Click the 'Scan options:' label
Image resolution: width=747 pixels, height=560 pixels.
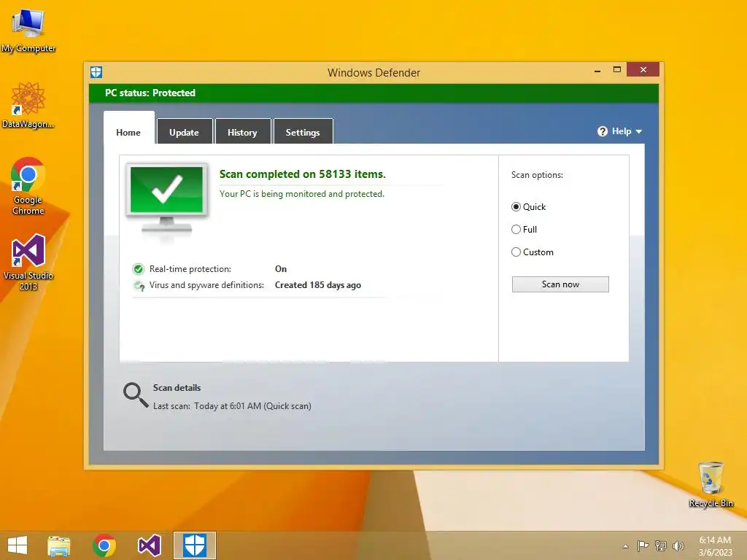click(x=537, y=175)
